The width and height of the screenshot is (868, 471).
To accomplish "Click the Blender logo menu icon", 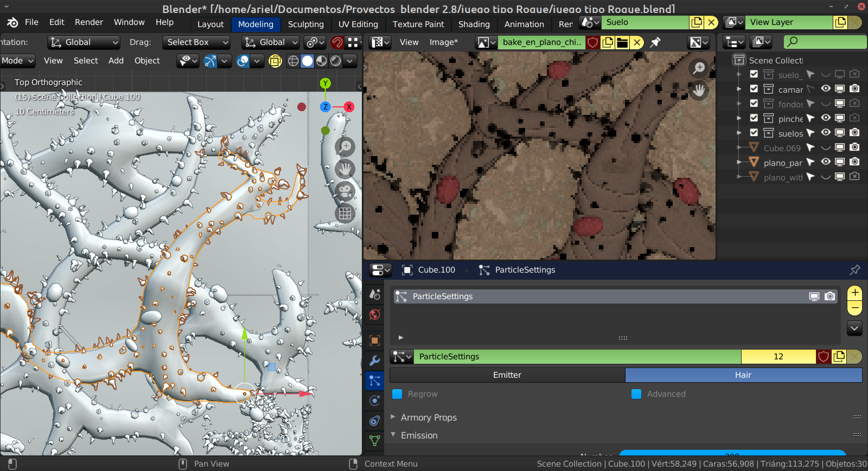I will click(12, 22).
